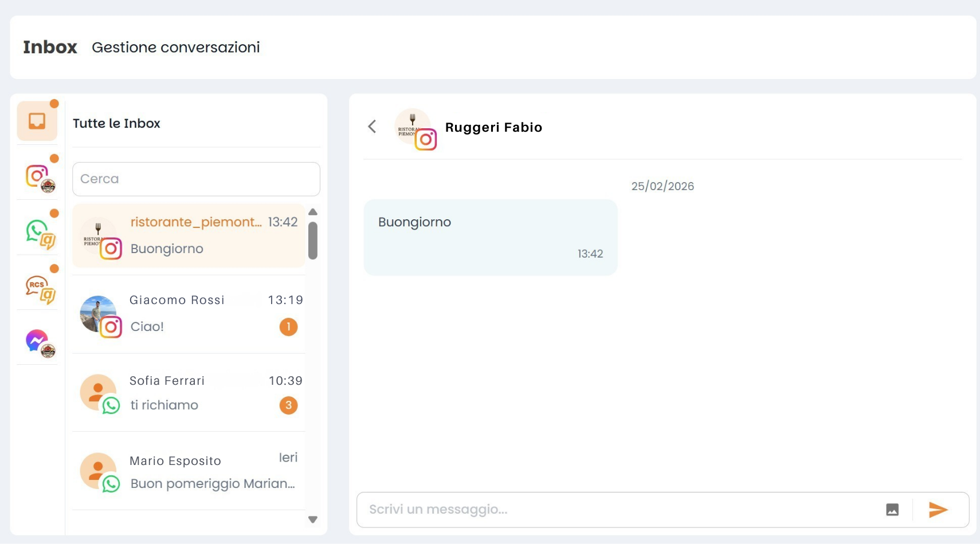Image resolution: width=980 pixels, height=544 pixels.
Task: Click the unread badge on Giacomo Rossi chat
Action: 288,327
